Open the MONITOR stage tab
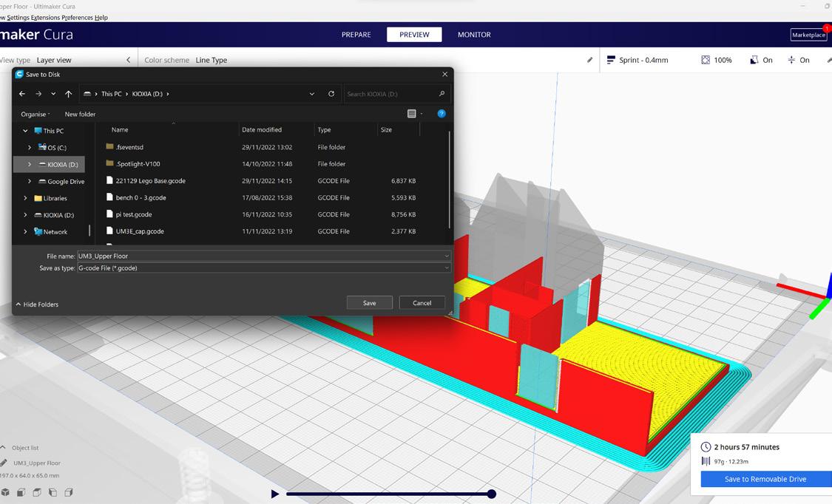The width and height of the screenshot is (832, 504). pyautogui.click(x=474, y=35)
